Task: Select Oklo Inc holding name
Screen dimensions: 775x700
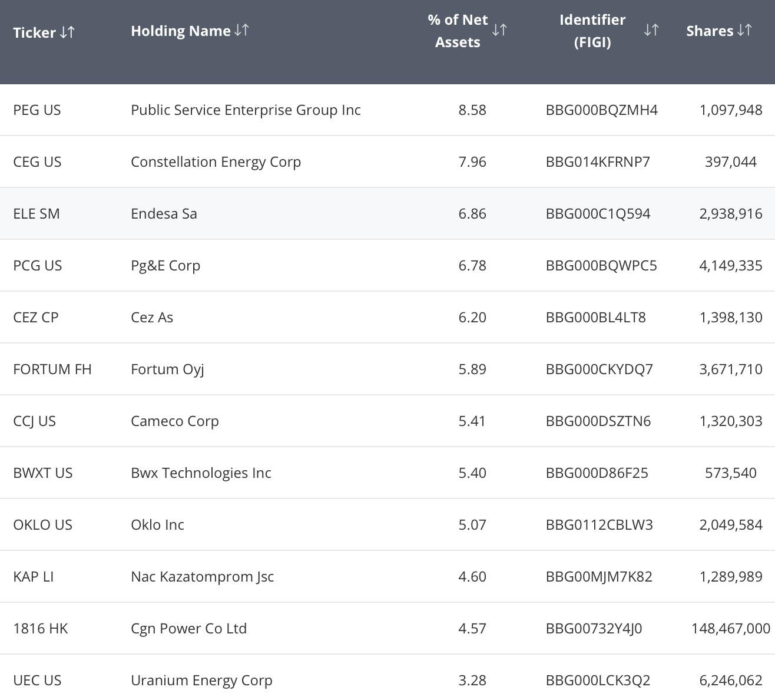Action: (157, 525)
